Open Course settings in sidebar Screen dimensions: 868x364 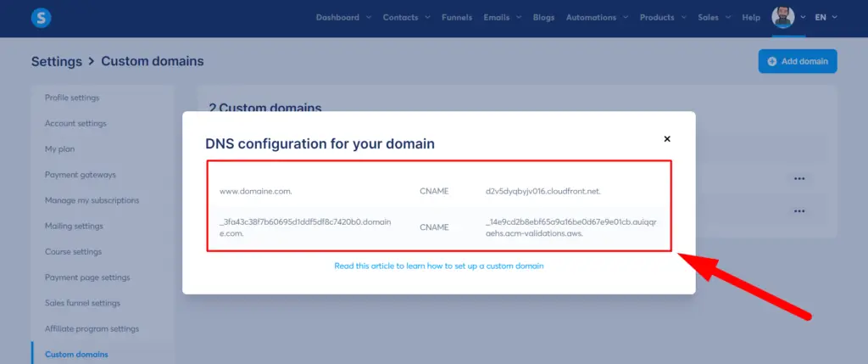(73, 252)
